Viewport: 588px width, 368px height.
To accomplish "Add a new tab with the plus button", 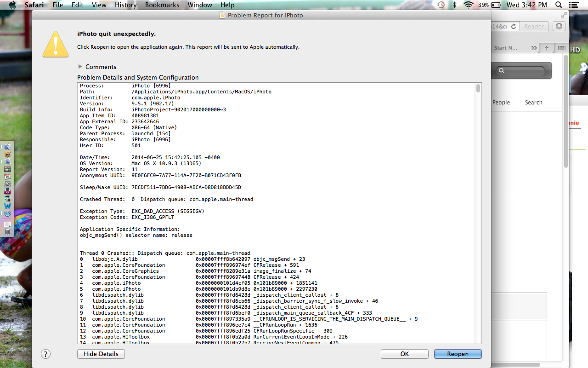I will [547, 48].
